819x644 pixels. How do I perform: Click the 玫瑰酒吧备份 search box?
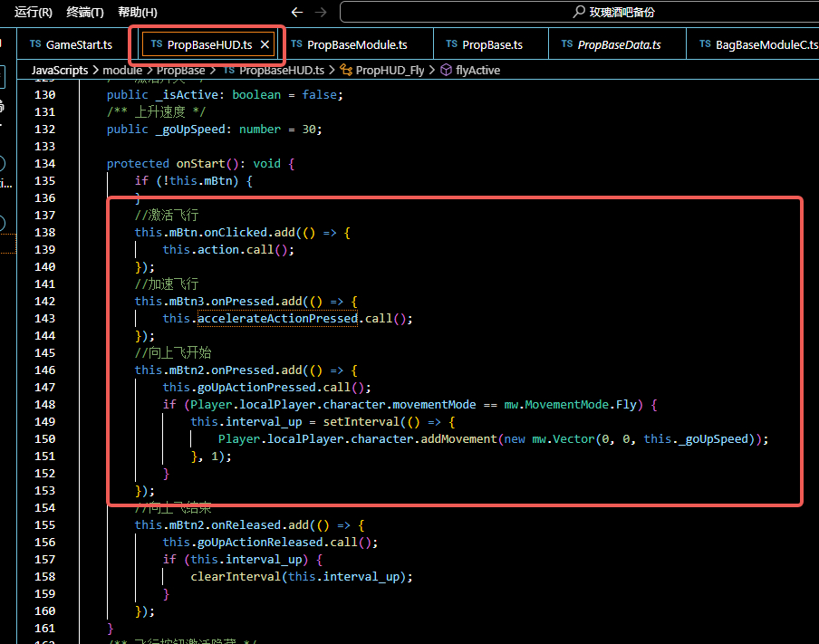(x=579, y=12)
